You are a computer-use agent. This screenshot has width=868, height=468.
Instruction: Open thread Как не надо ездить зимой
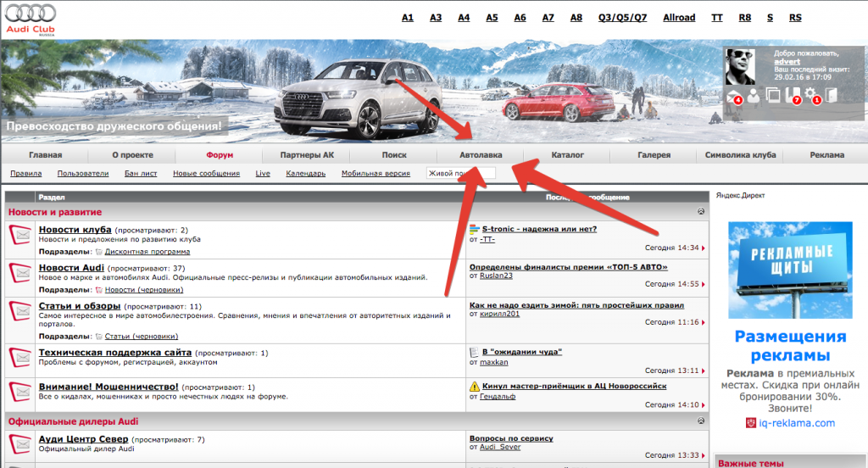576,305
